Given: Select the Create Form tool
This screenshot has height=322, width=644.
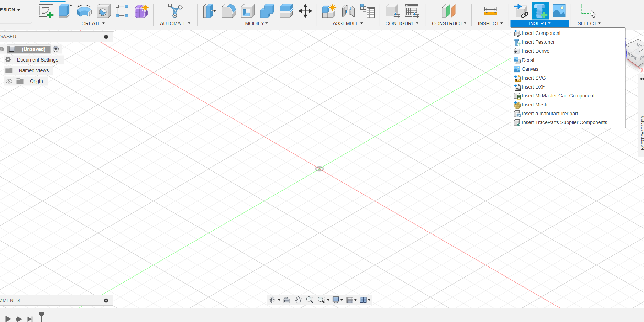Looking at the screenshot, I should [x=141, y=11].
